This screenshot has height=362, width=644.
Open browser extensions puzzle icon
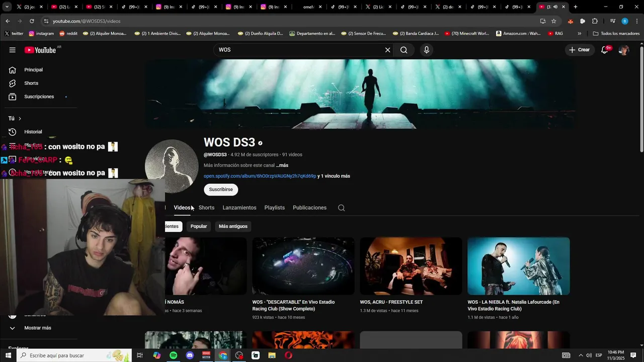pos(595,21)
